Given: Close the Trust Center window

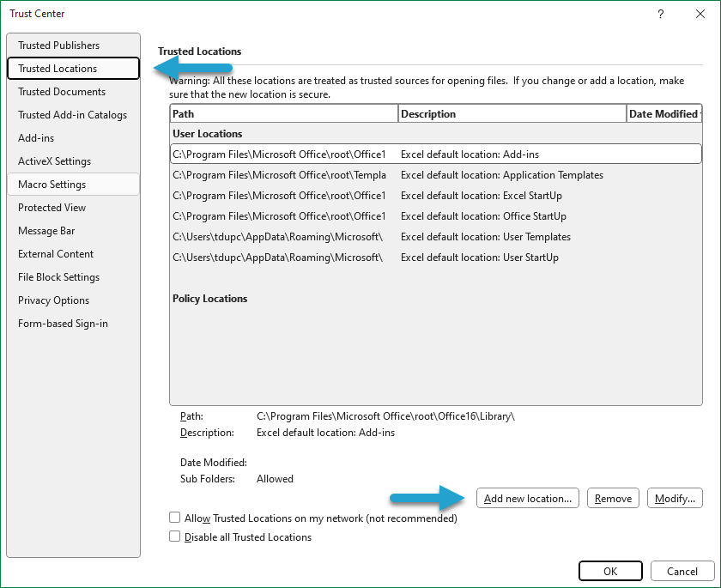Looking at the screenshot, I should 700,14.
